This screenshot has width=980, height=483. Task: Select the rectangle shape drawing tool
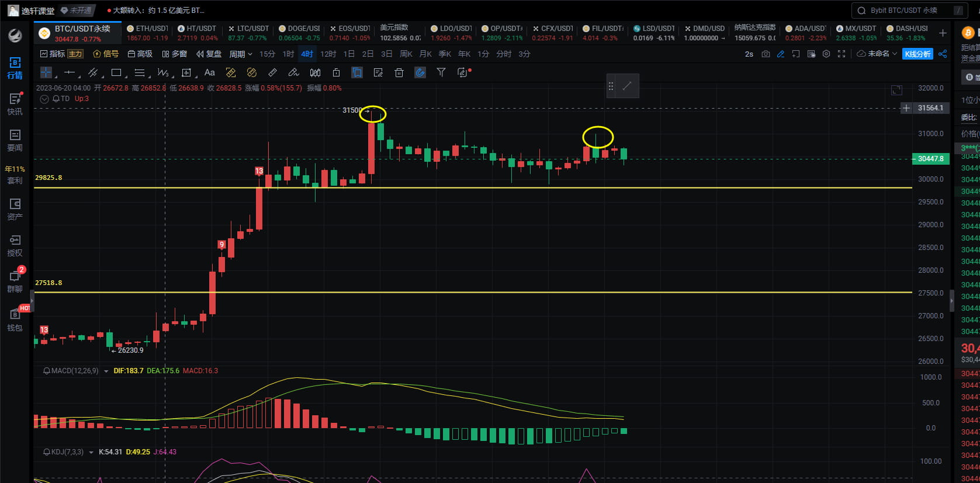116,72
